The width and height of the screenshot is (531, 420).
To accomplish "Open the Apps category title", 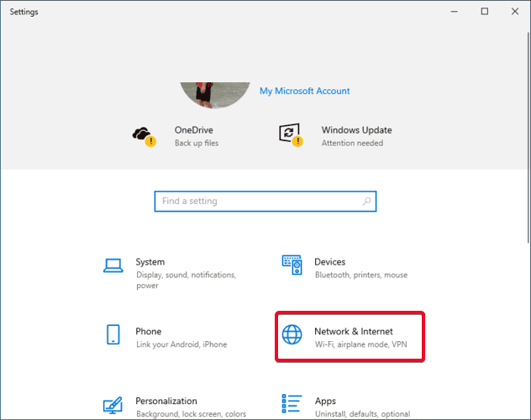I will pyautogui.click(x=325, y=401).
